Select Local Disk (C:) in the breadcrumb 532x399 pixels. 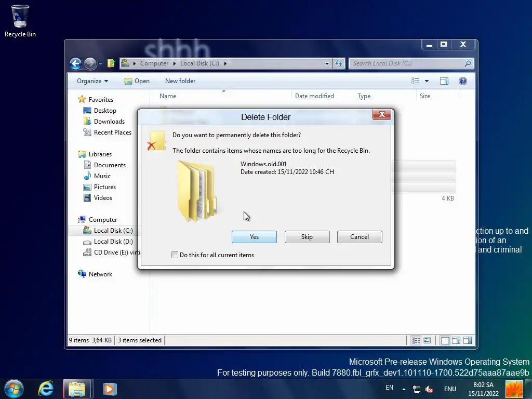click(199, 63)
